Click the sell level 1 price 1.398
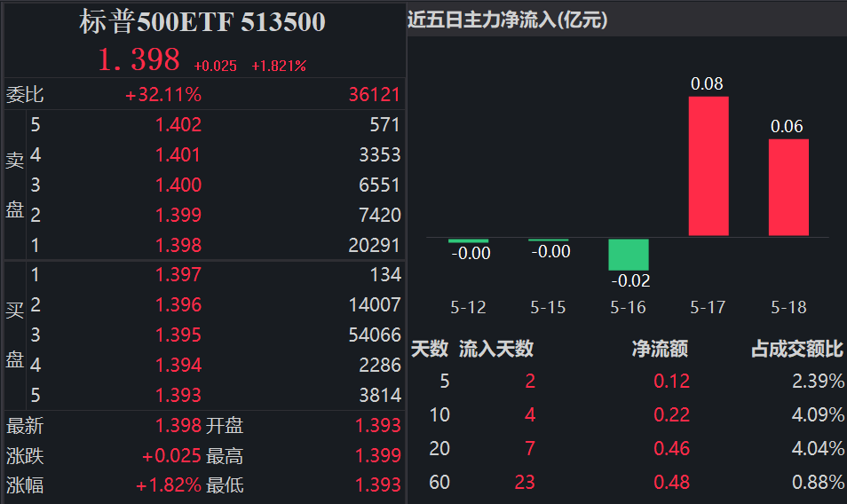The height and width of the screenshot is (504, 847). (x=178, y=244)
